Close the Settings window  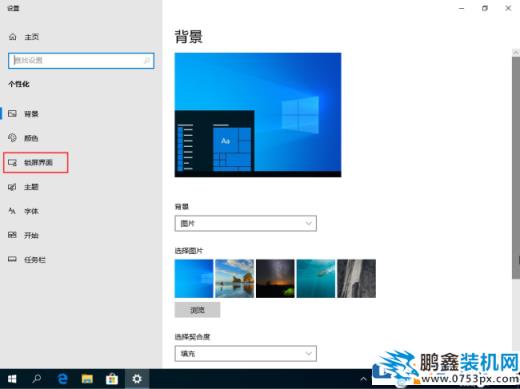pyautogui.click(x=508, y=8)
